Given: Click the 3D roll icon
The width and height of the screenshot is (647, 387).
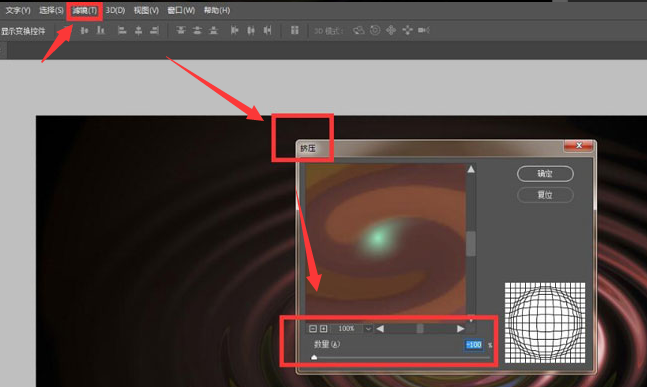Looking at the screenshot, I should click(375, 30).
